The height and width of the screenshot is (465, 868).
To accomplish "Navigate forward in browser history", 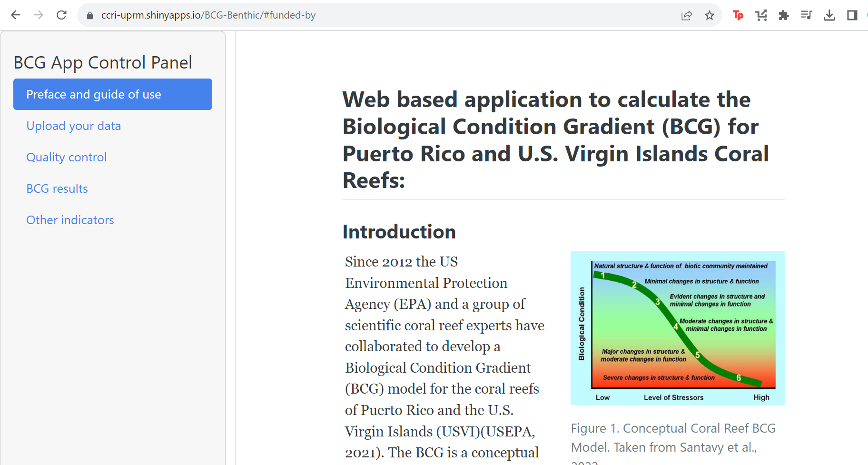I will coord(39,15).
